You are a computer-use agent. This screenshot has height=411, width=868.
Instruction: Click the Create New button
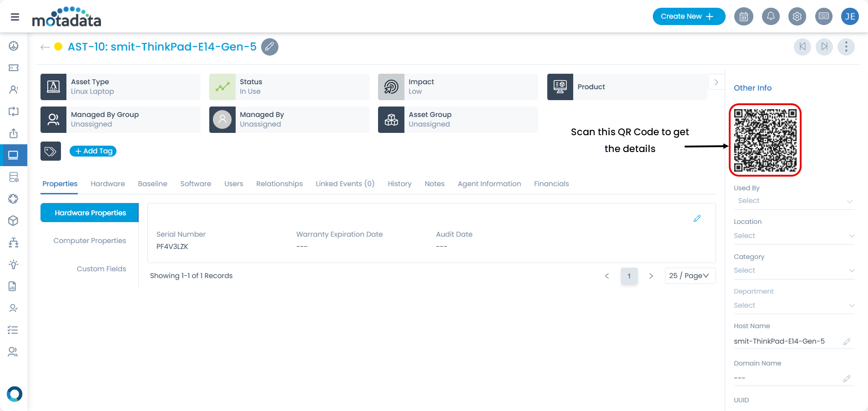[x=688, y=16]
